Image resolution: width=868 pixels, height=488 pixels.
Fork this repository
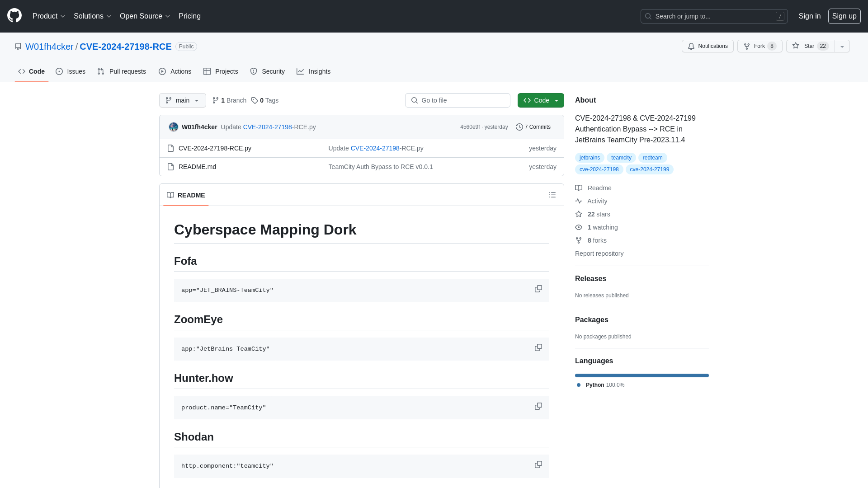(x=759, y=46)
